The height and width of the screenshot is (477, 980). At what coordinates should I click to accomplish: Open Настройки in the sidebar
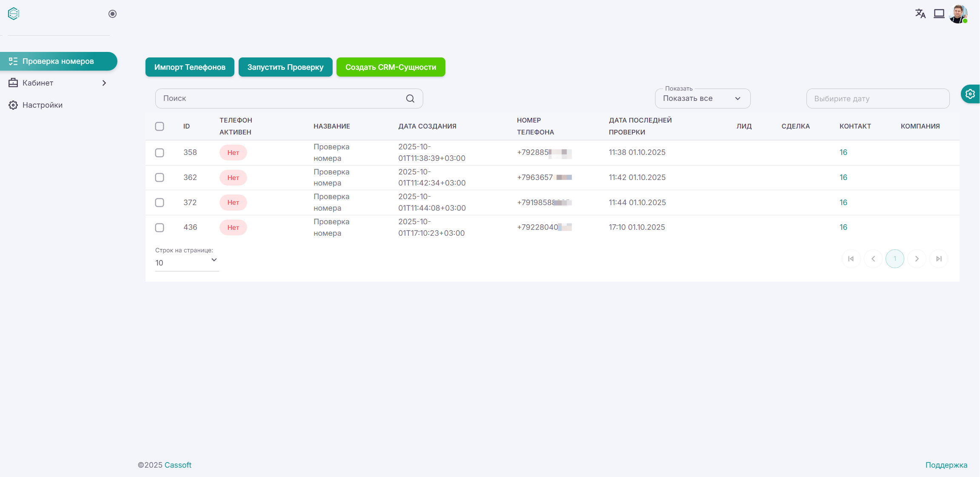pos(43,105)
